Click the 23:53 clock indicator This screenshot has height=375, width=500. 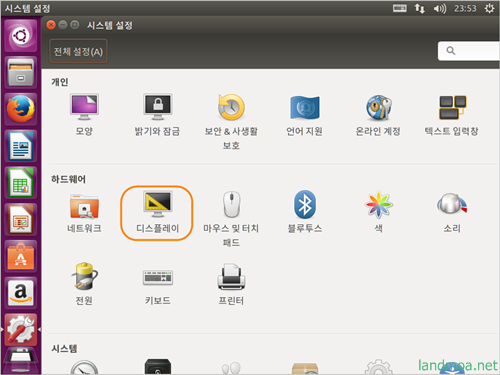click(465, 8)
